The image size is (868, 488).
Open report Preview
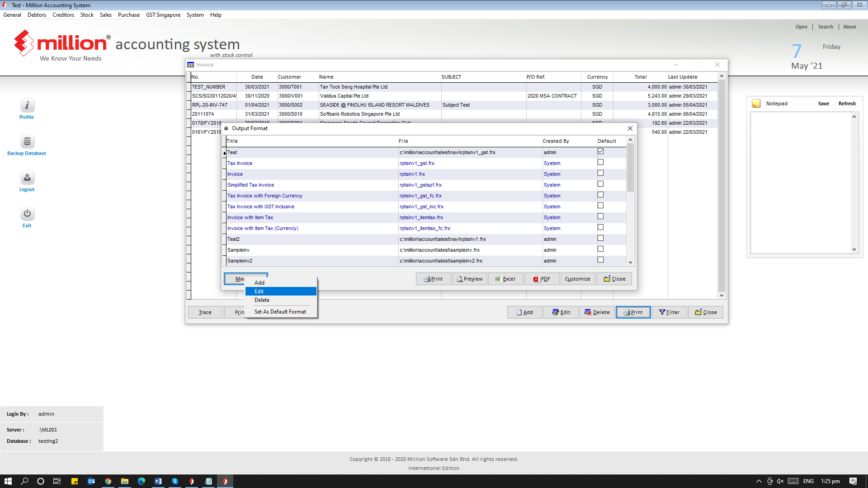(x=469, y=279)
